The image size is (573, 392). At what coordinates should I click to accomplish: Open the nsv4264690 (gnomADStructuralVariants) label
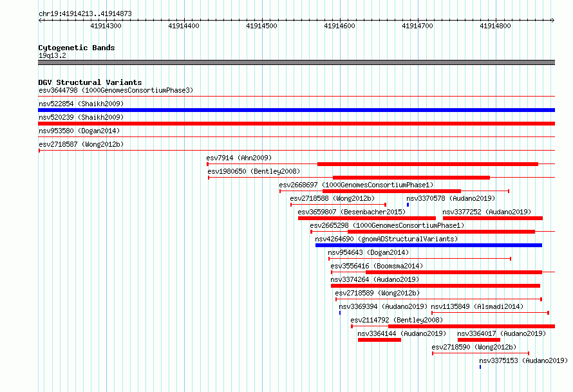[386, 239]
